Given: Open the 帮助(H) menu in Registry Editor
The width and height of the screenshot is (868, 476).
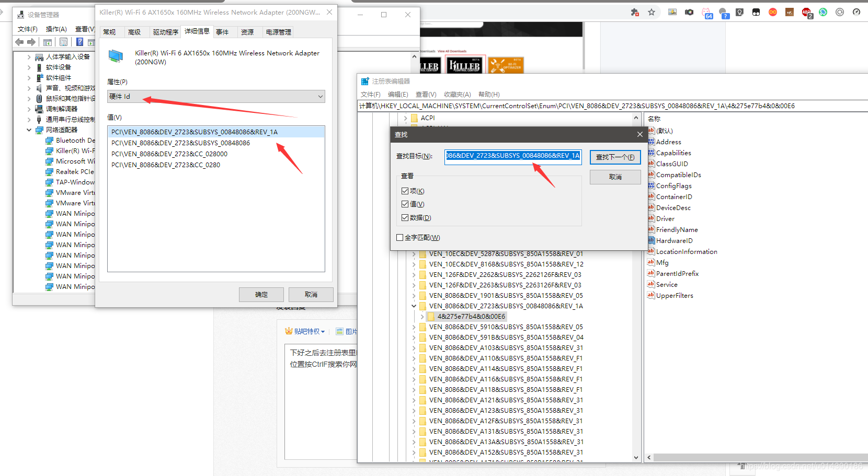Looking at the screenshot, I should click(x=489, y=94).
